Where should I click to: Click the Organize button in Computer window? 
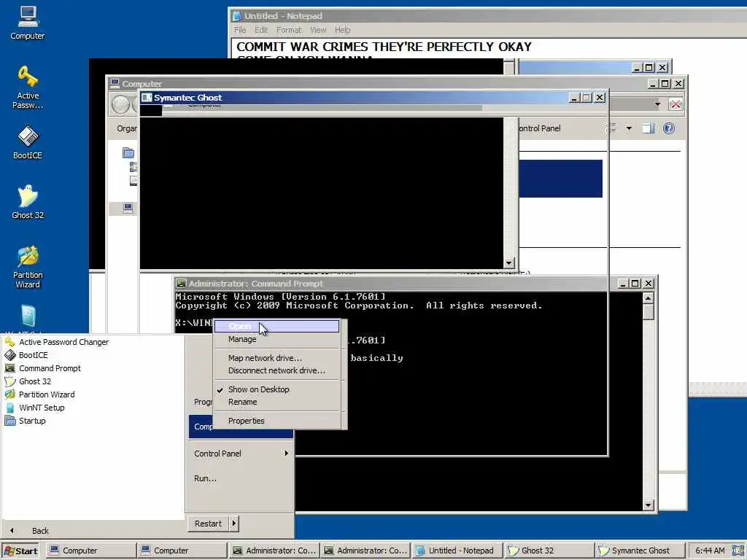[127, 128]
